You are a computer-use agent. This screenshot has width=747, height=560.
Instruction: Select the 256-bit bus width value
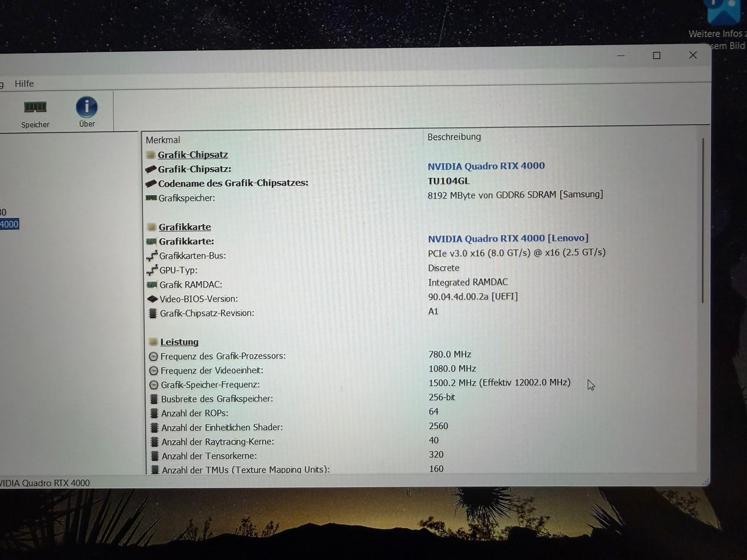point(442,397)
